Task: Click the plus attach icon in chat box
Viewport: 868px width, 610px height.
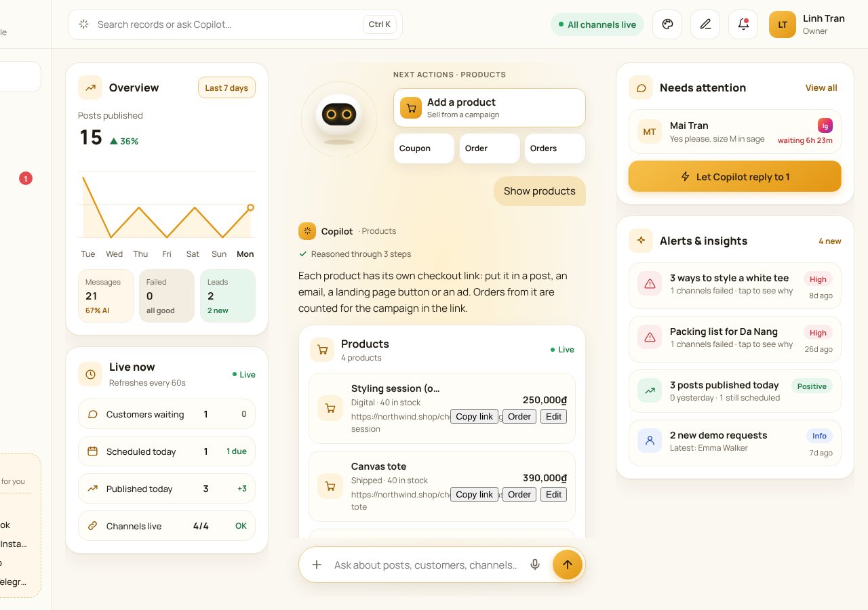Action: (x=317, y=565)
